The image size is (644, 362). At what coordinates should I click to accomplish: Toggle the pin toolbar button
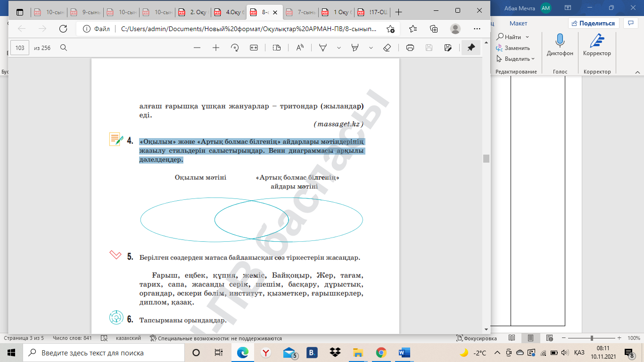[471, 48]
